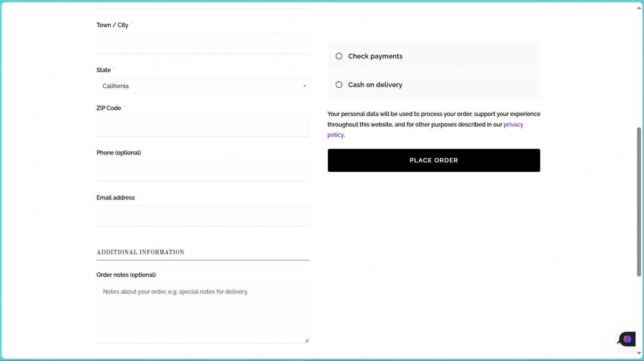Click inside the Order notes textarea
Screen dimensions: 644x361
click(x=203, y=313)
